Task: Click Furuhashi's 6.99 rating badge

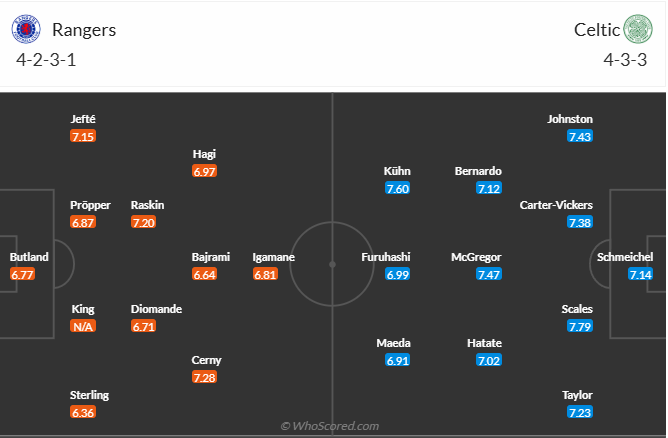Action: (x=398, y=274)
